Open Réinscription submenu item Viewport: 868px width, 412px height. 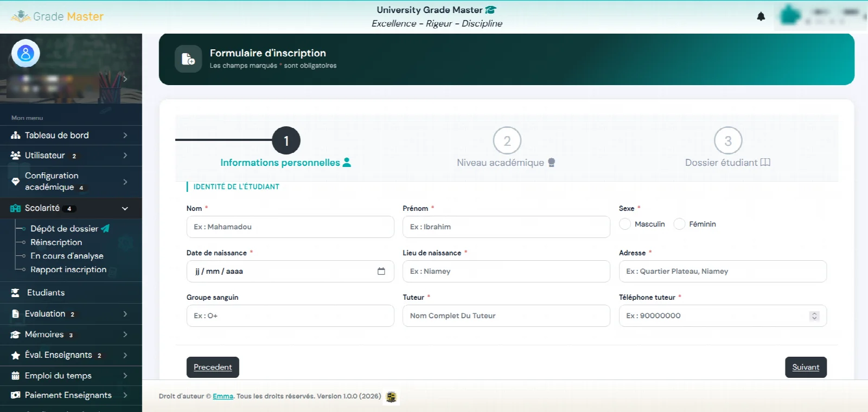point(56,242)
